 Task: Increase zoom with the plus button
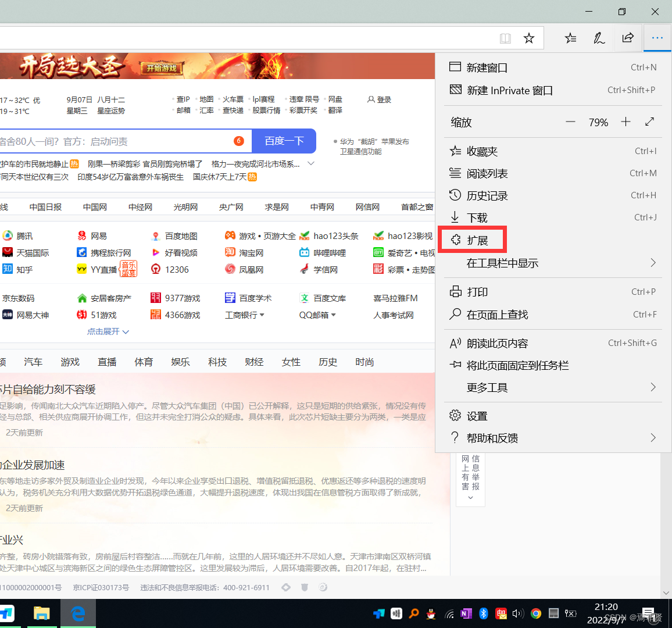click(625, 122)
